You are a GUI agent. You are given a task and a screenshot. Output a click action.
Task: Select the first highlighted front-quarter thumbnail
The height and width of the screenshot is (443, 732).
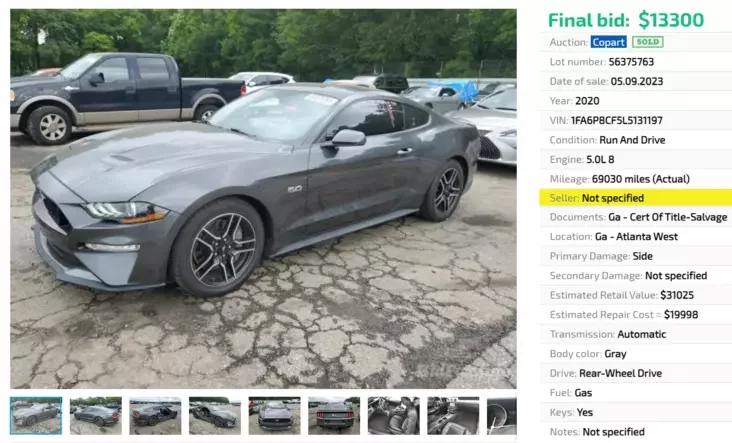(x=36, y=415)
